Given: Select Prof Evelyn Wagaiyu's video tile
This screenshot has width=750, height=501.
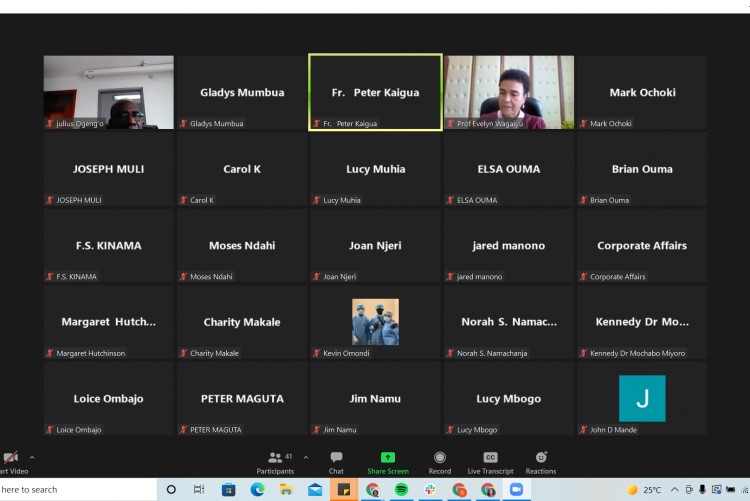Looking at the screenshot, I should 509,92.
